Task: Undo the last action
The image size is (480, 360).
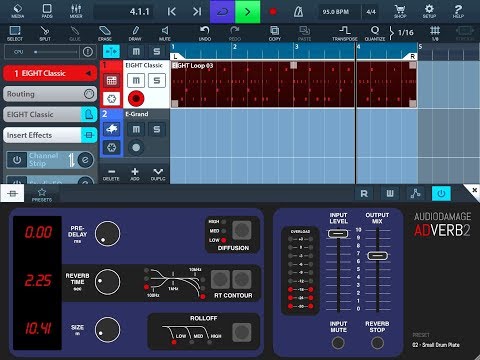Action: [205, 33]
